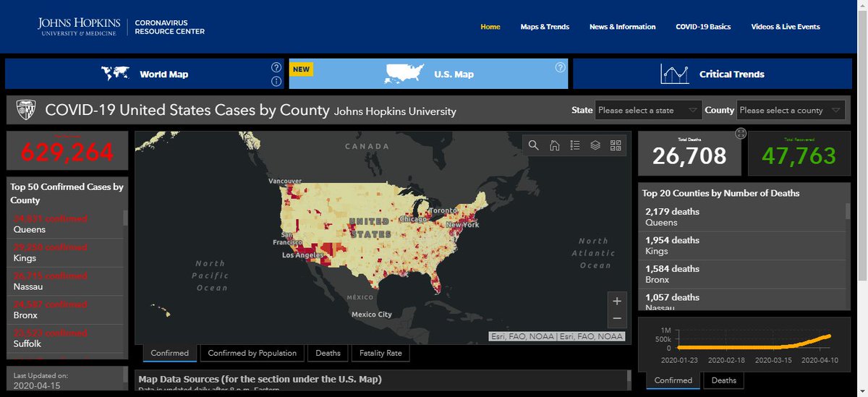Open News & Information menu
The image size is (868, 397).
tap(622, 27)
